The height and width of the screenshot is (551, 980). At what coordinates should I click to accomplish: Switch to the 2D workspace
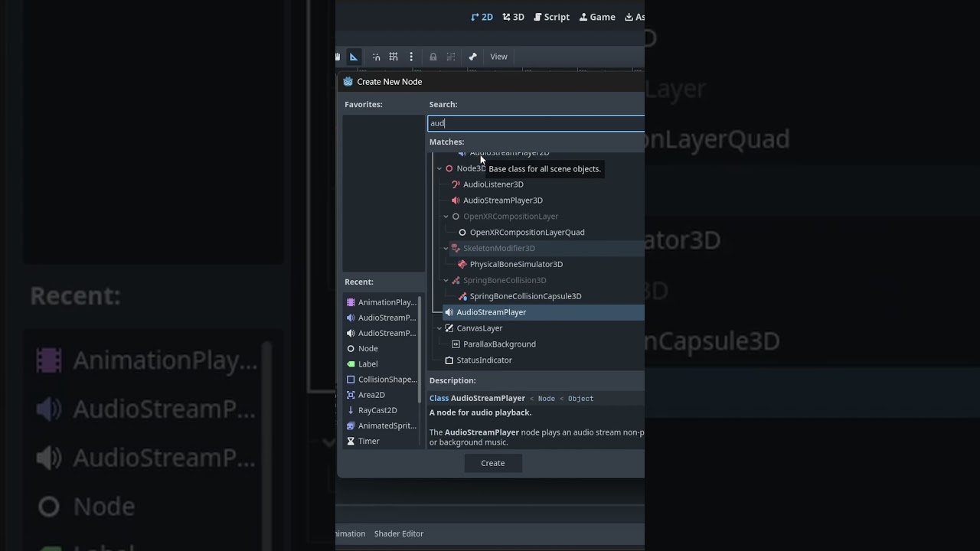pos(482,17)
